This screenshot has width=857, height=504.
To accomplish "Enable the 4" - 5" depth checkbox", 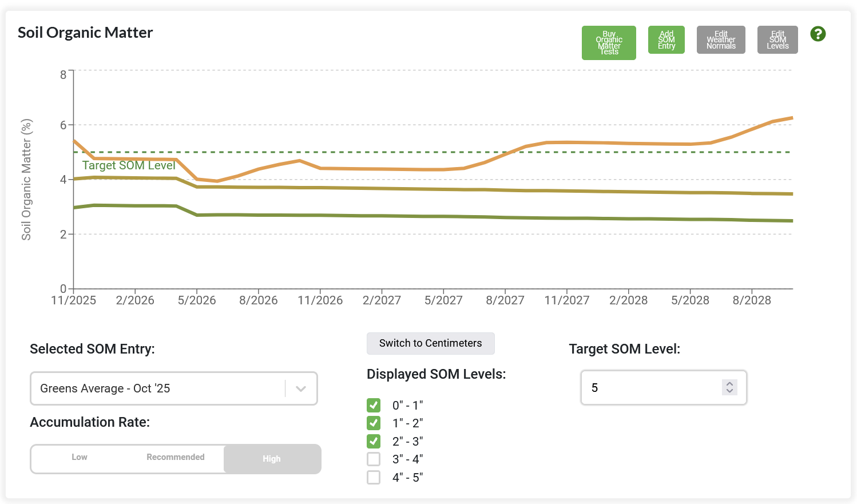I will point(374,477).
